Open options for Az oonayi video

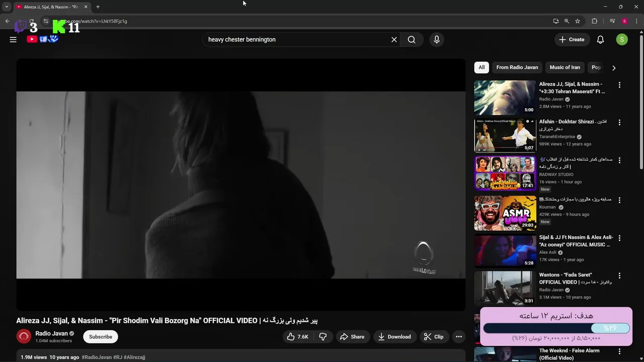pos(619,238)
